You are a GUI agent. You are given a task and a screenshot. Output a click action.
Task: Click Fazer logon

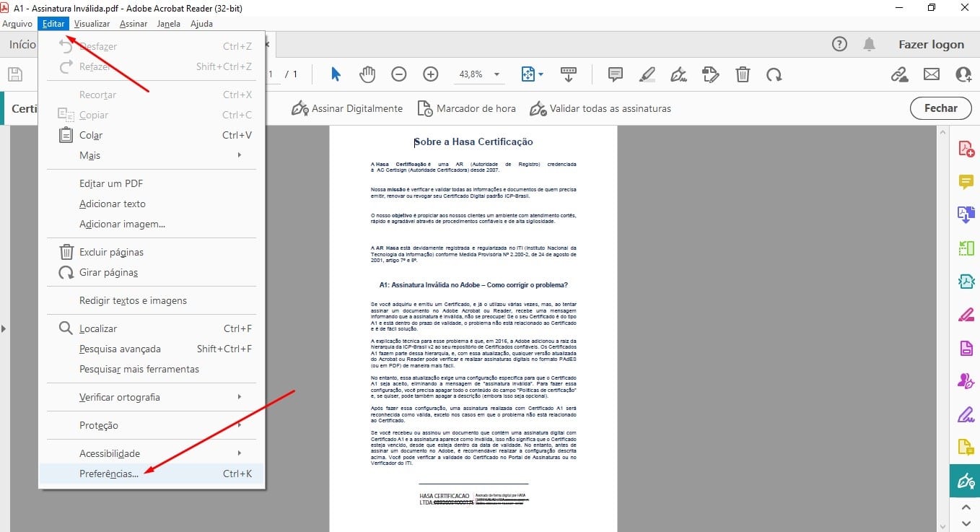click(931, 44)
